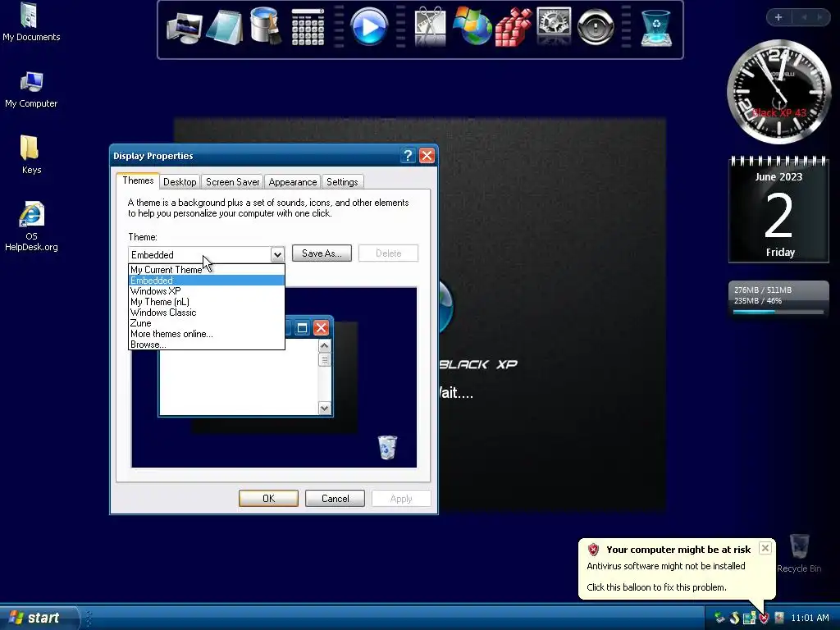Click the red security shield tray icon

click(x=764, y=619)
